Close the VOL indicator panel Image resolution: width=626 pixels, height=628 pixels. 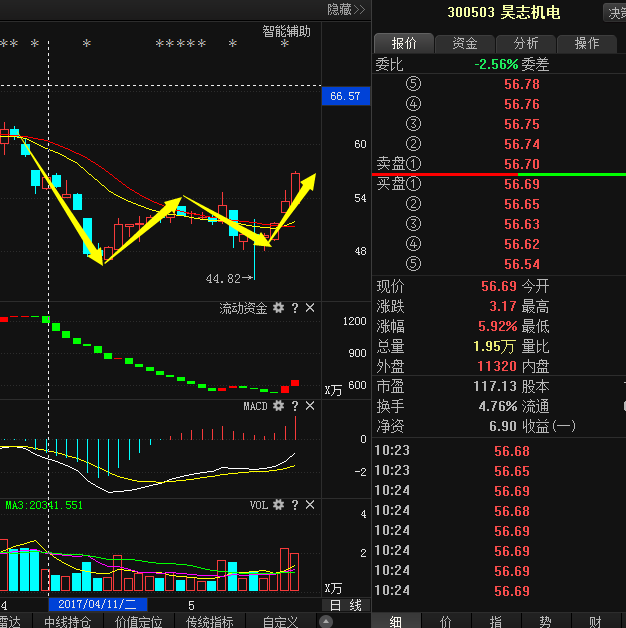click(310, 505)
